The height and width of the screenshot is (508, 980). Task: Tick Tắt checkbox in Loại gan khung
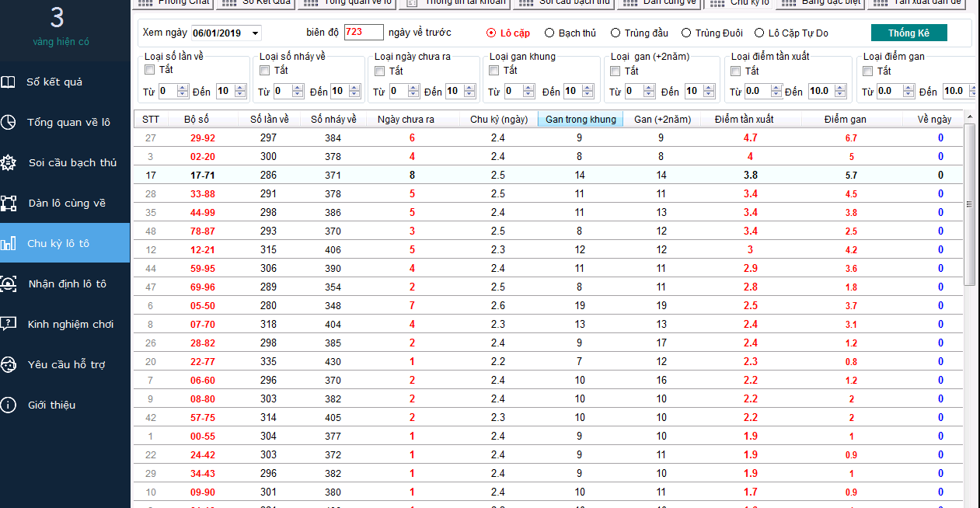point(494,71)
